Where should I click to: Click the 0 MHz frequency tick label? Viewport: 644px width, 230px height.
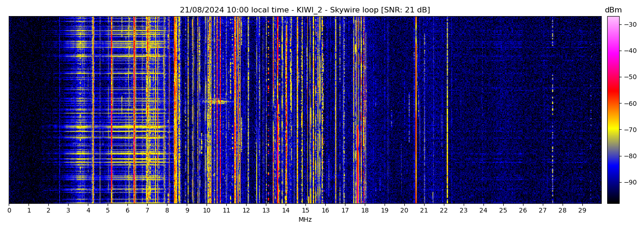[x=9, y=211]
